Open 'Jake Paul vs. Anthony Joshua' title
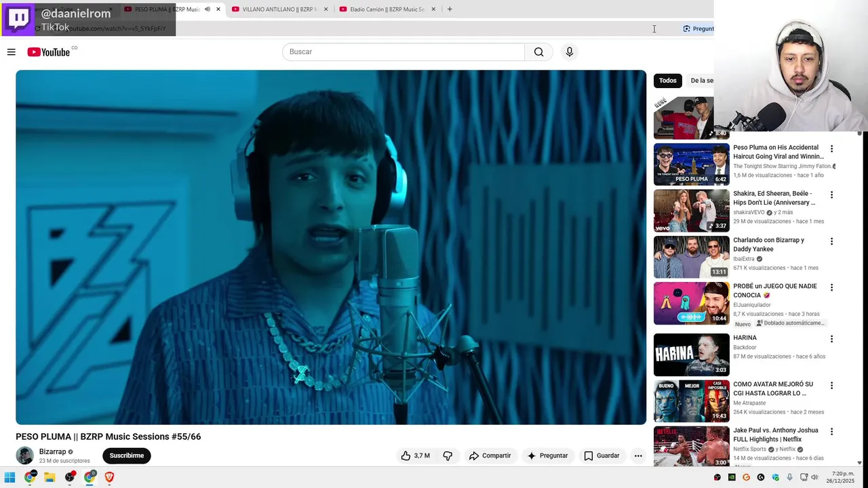 776,434
